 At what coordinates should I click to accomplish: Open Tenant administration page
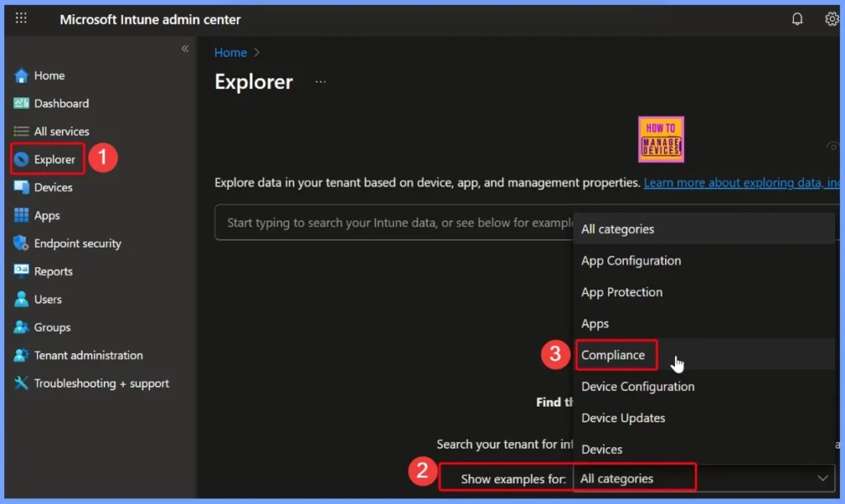pyautogui.click(x=88, y=356)
